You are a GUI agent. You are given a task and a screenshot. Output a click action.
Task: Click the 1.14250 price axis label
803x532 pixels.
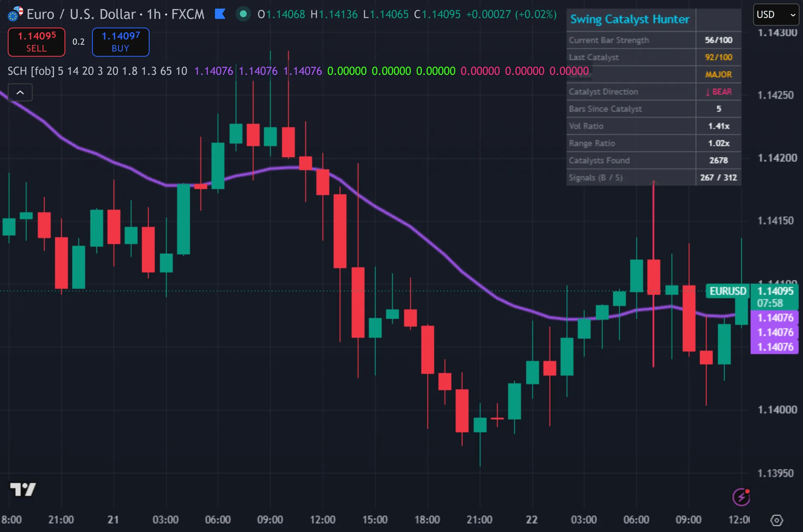click(x=775, y=95)
